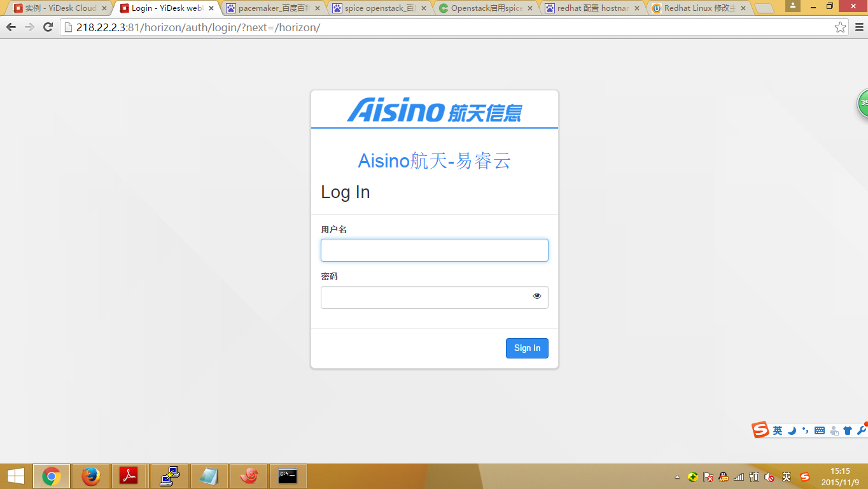The image size is (868, 489).
Task: Click Chrome user profile button
Action: pos(793,6)
